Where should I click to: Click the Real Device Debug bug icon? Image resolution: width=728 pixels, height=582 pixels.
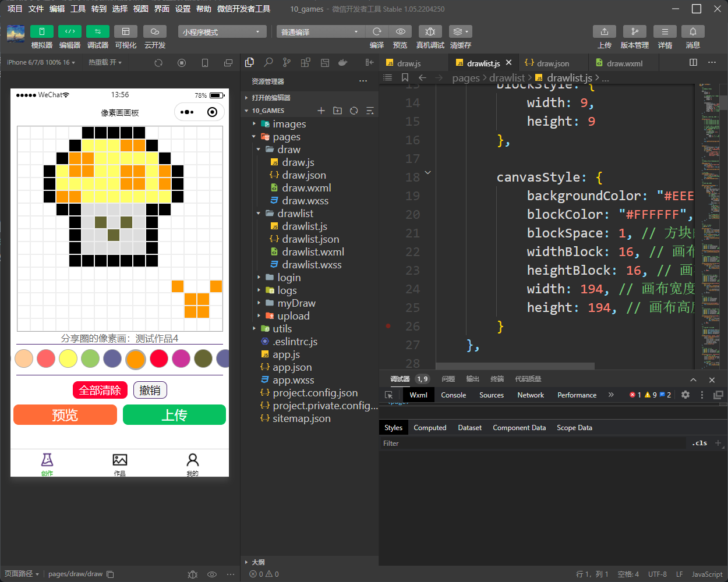tap(430, 31)
